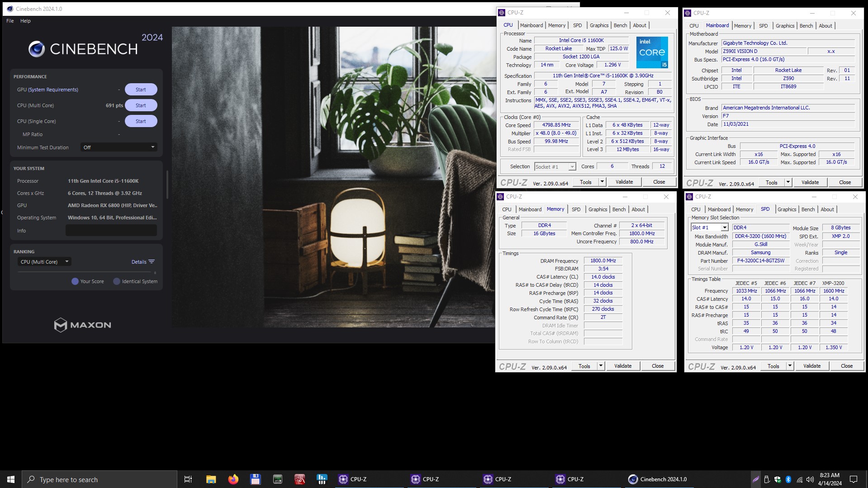Viewport: 868px width, 488px height.
Task: Toggle the Your Score legend dot
Action: coord(75,281)
